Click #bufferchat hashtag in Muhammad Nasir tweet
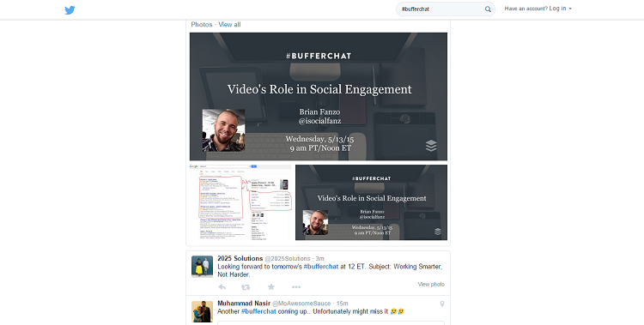The width and height of the screenshot is (644, 325). coord(258,311)
